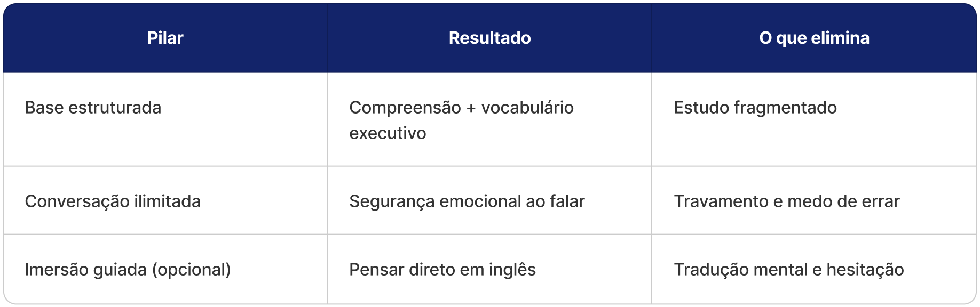Click the 'Conversação ilimitada' cell
980x307 pixels.
point(113,201)
